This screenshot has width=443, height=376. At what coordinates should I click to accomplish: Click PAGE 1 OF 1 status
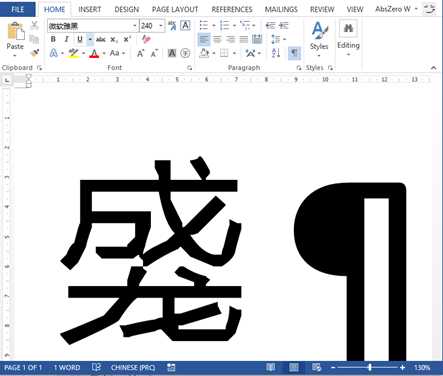pyautogui.click(x=23, y=368)
